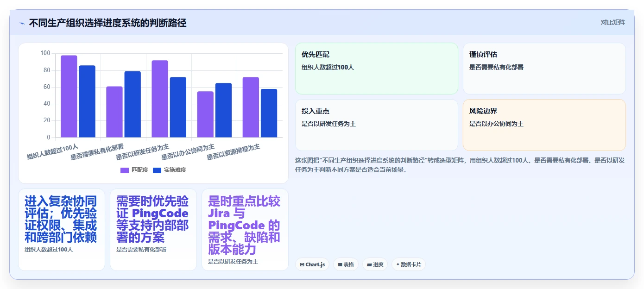
Task: Select the card starting 进入复杂协同评估
Action: coord(62,230)
